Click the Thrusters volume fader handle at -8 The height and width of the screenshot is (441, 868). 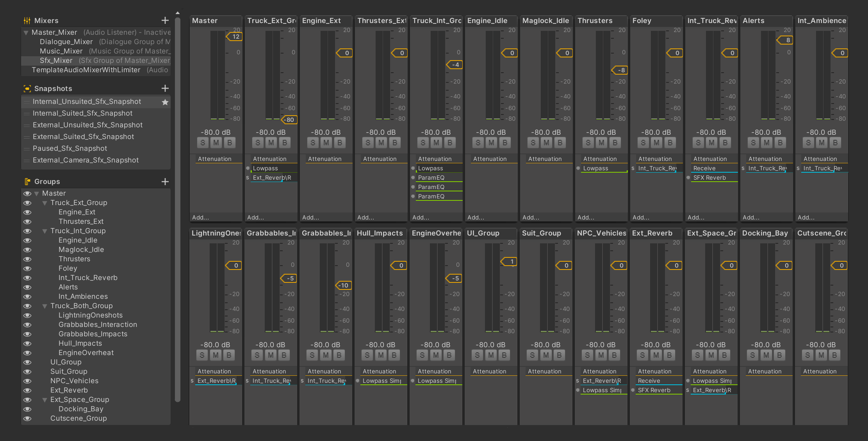(620, 70)
